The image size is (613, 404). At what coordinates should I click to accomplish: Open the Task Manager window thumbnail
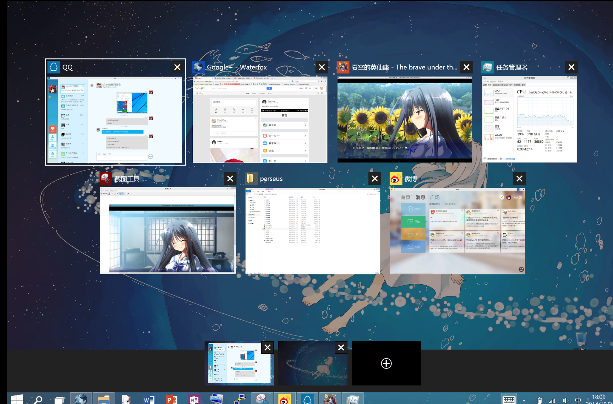pyautogui.click(x=528, y=118)
